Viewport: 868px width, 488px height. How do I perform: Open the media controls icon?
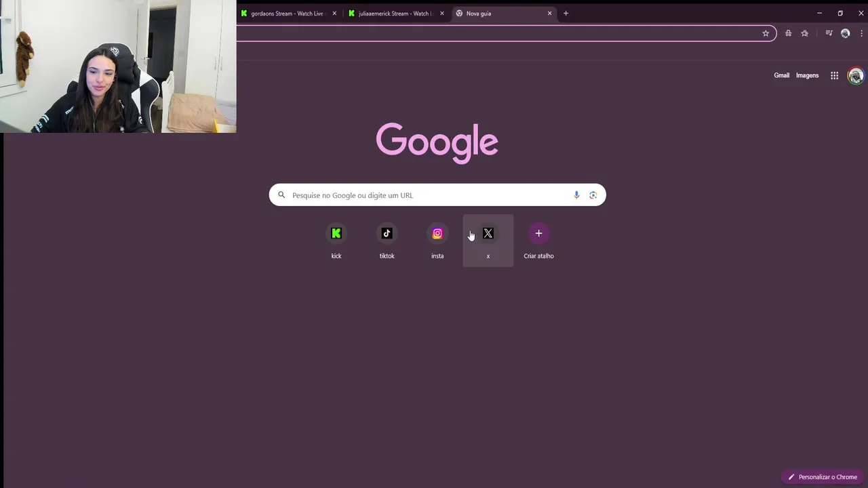tap(829, 33)
